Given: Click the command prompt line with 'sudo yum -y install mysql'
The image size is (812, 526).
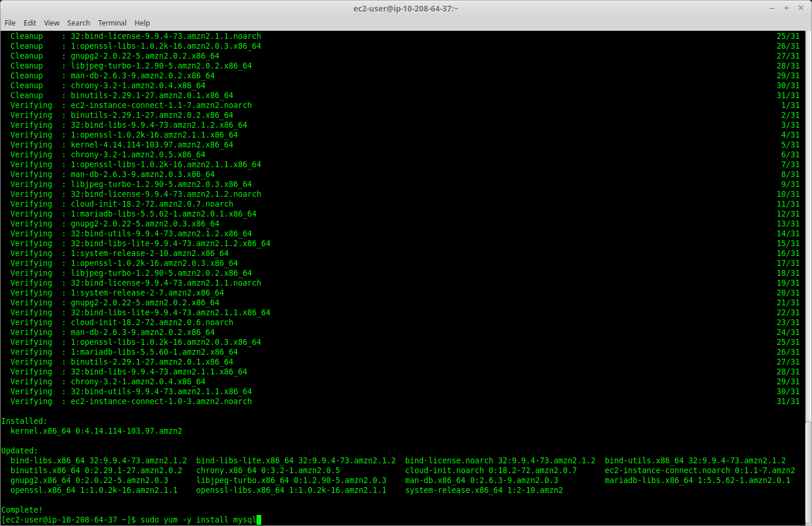Looking at the screenshot, I should coord(131,520).
